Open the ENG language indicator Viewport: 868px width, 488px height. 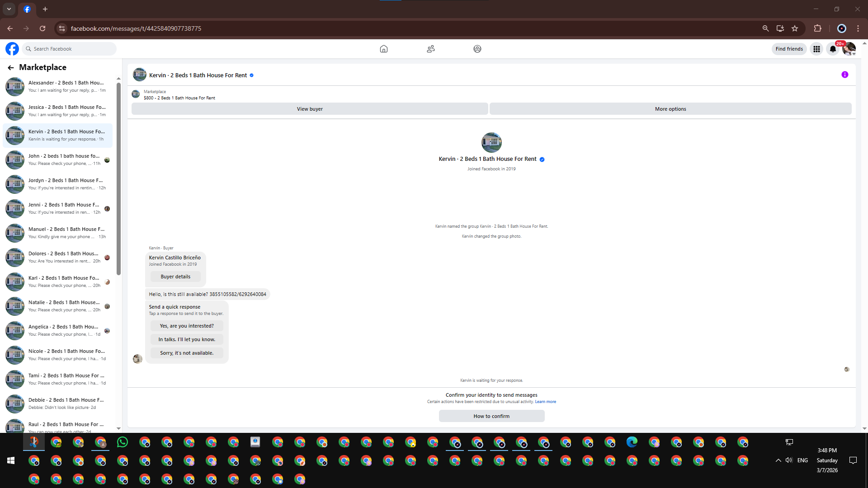(802, 460)
